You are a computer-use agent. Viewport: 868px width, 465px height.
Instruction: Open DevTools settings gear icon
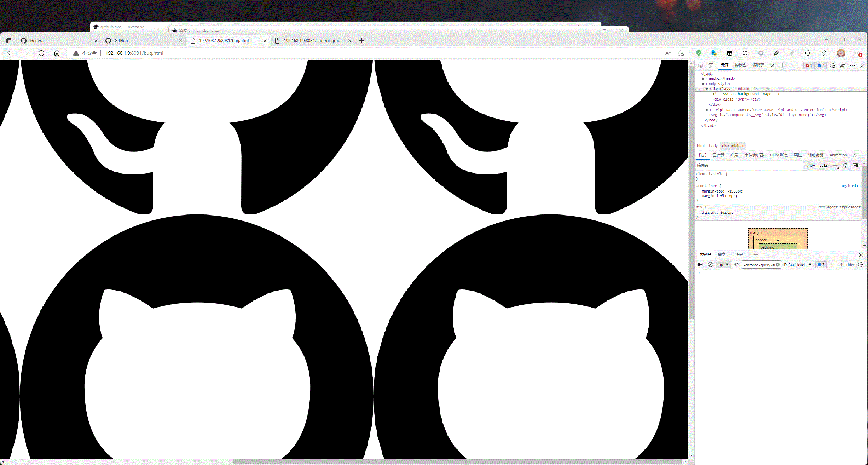833,65
